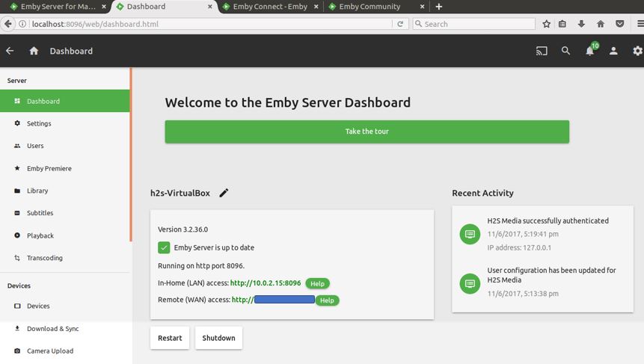Screen dimensions: 644x364
Task: Click the Transcoding arrows icon
Action: pos(17,258)
